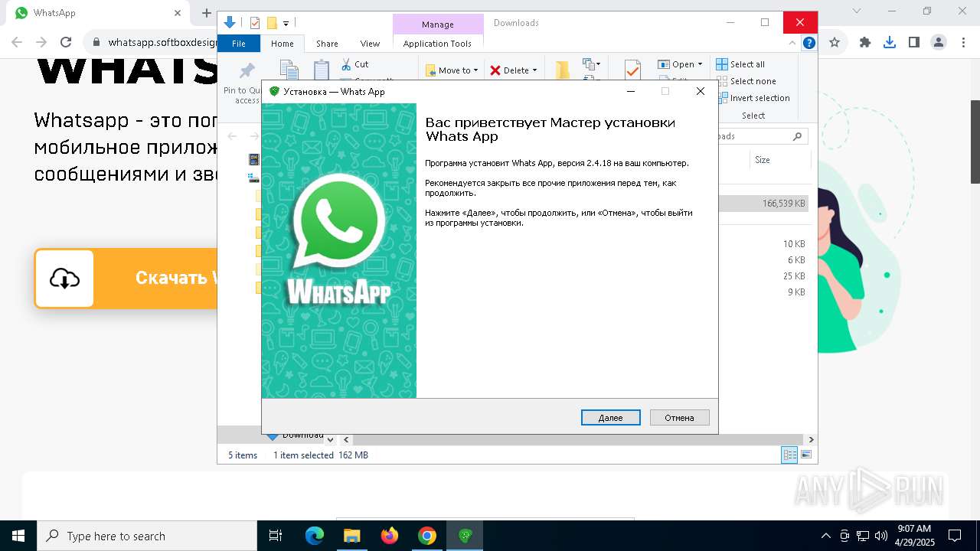Switch to Chrome on taskbar
980x551 pixels.
pyautogui.click(x=427, y=536)
